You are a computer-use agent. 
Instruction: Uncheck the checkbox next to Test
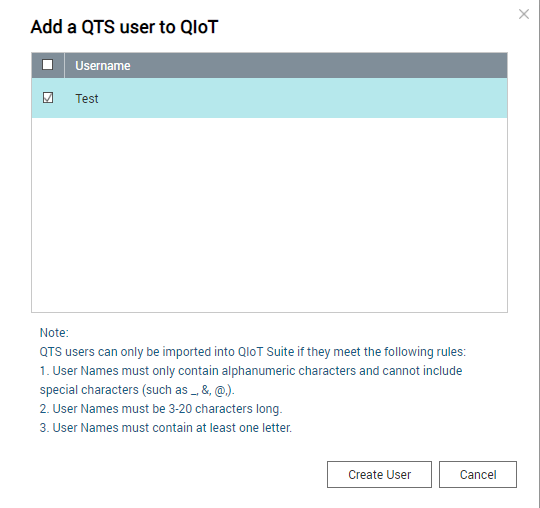point(48,98)
